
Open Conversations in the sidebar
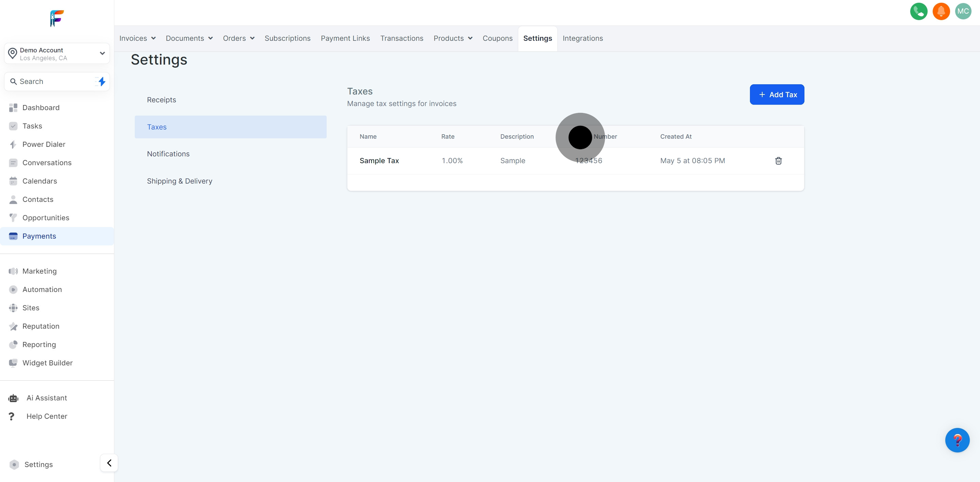pos(47,162)
